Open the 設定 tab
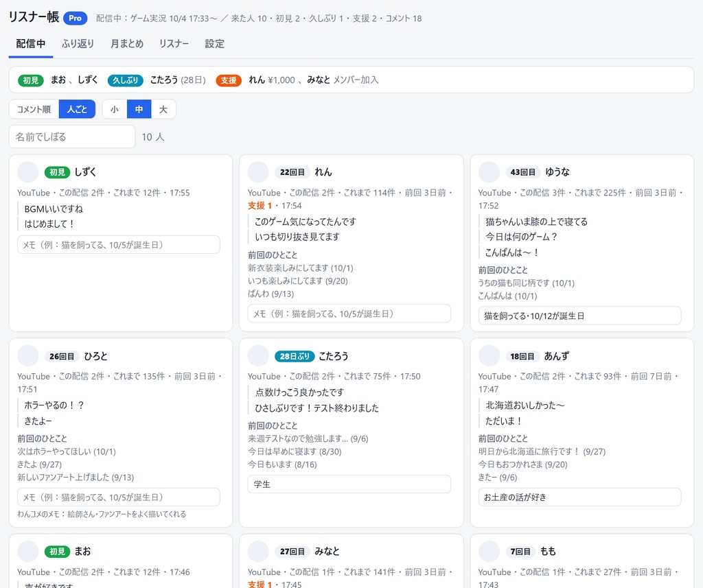The width and height of the screenshot is (703, 588). (x=214, y=43)
